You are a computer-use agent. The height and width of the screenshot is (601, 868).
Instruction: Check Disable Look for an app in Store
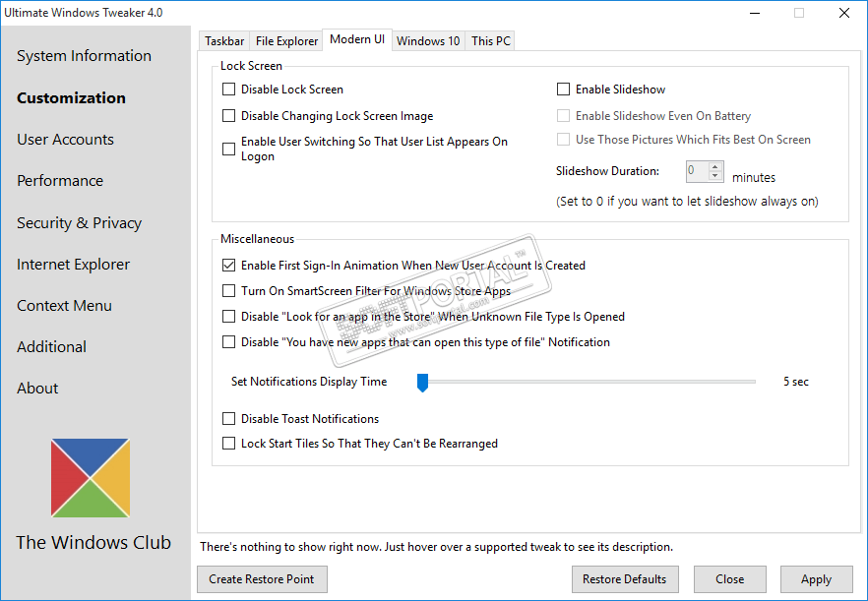(x=228, y=317)
